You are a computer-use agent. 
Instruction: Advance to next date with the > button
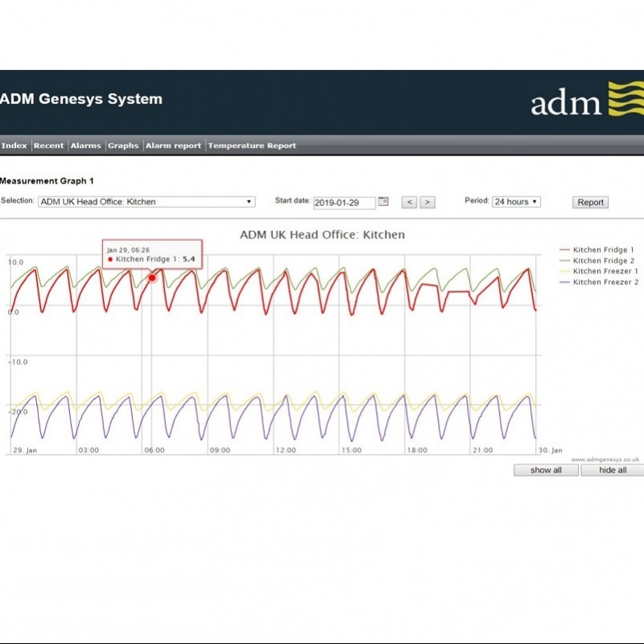click(x=427, y=202)
